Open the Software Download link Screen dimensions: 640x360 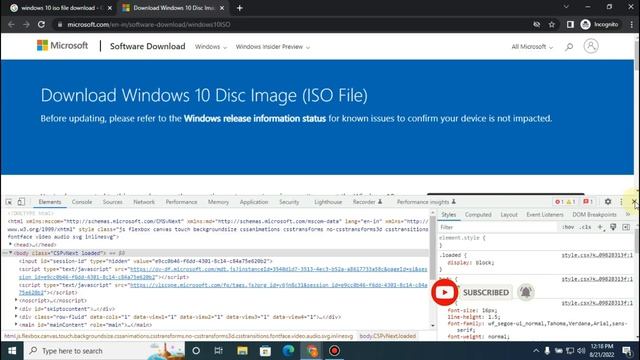click(x=147, y=46)
